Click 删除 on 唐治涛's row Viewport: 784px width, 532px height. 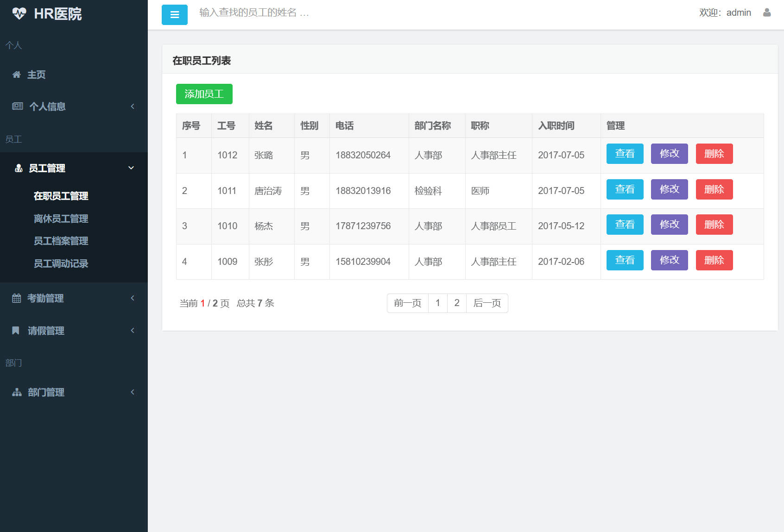714,189
